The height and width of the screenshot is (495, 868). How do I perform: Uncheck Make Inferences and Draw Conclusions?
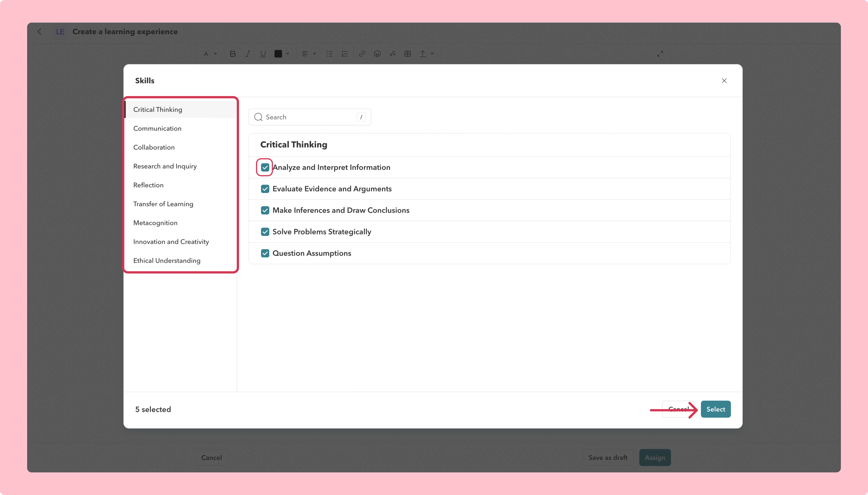click(x=265, y=210)
